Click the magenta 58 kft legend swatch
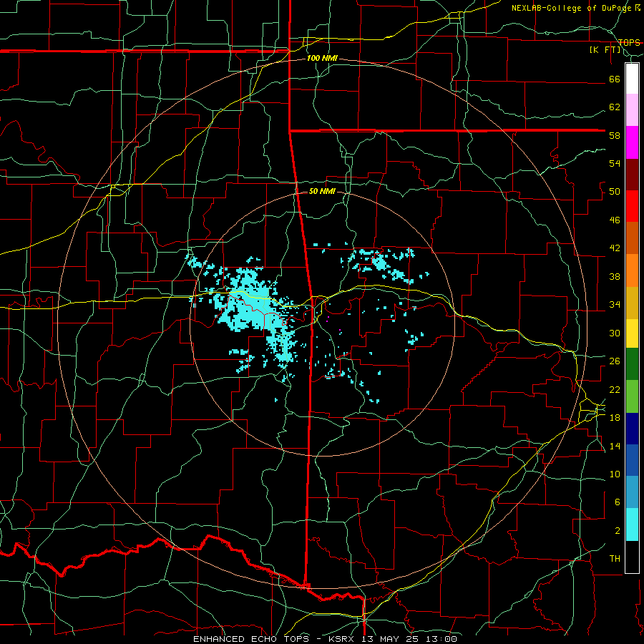This screenshot has height=644, width=644. (632, 142)
